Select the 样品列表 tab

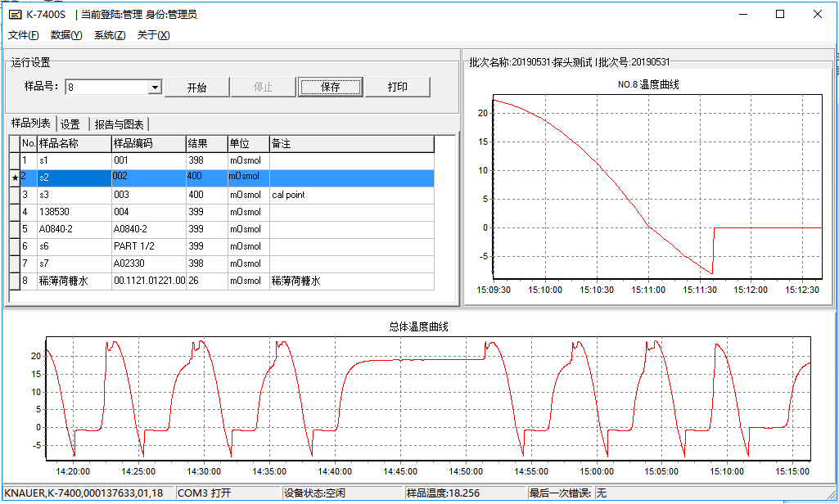(31, 124)
